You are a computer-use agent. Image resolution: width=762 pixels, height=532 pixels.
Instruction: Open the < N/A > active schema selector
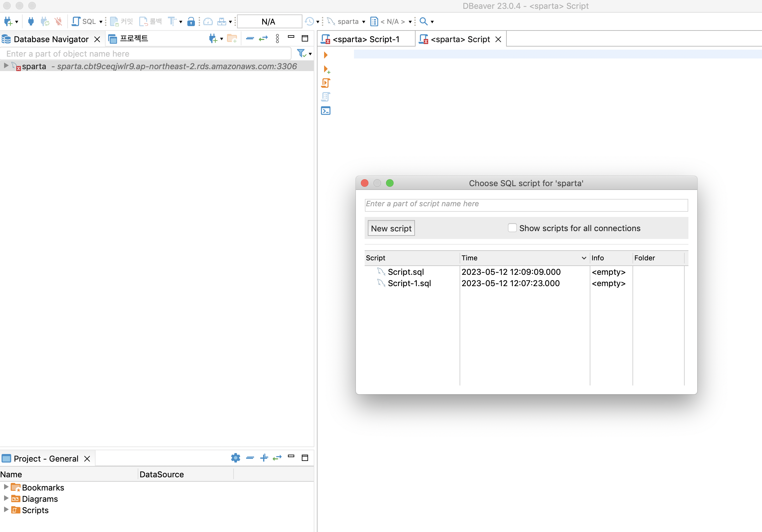[x=391, y=22]
